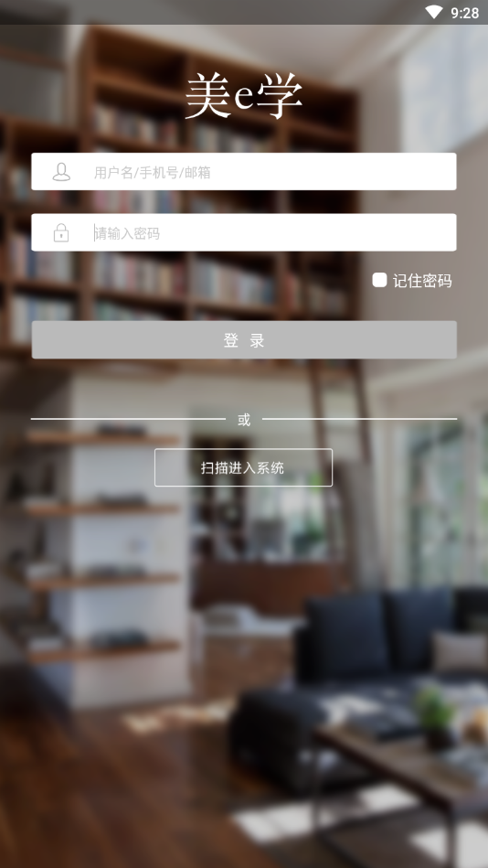
Task: Tap the divider line right of 或
Action: tap(360, 419)
